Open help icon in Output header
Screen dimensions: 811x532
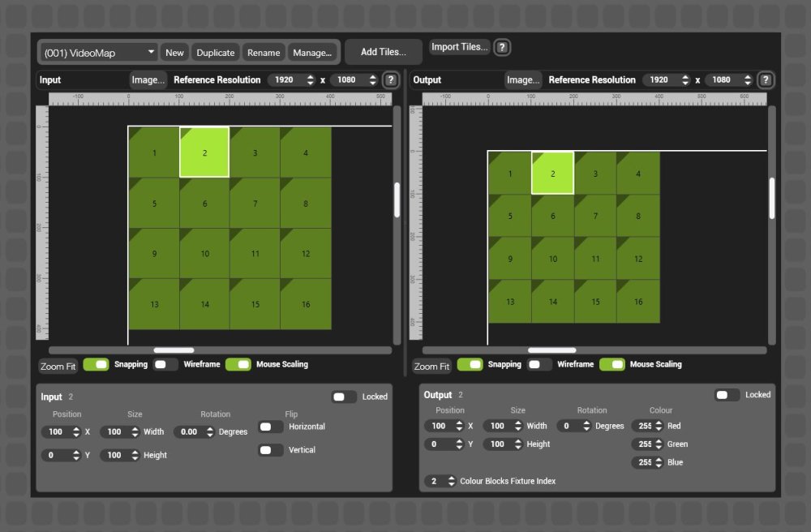click(x=766, y=80)
